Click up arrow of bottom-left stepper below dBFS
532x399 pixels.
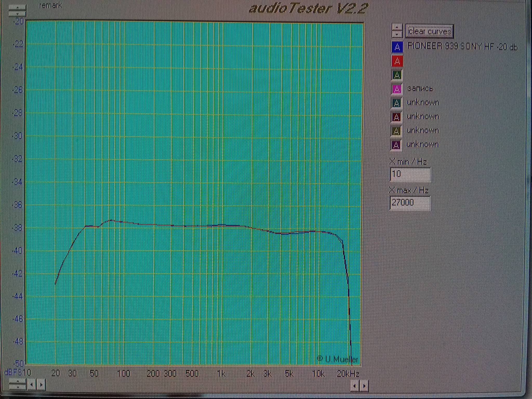[17, 381]
